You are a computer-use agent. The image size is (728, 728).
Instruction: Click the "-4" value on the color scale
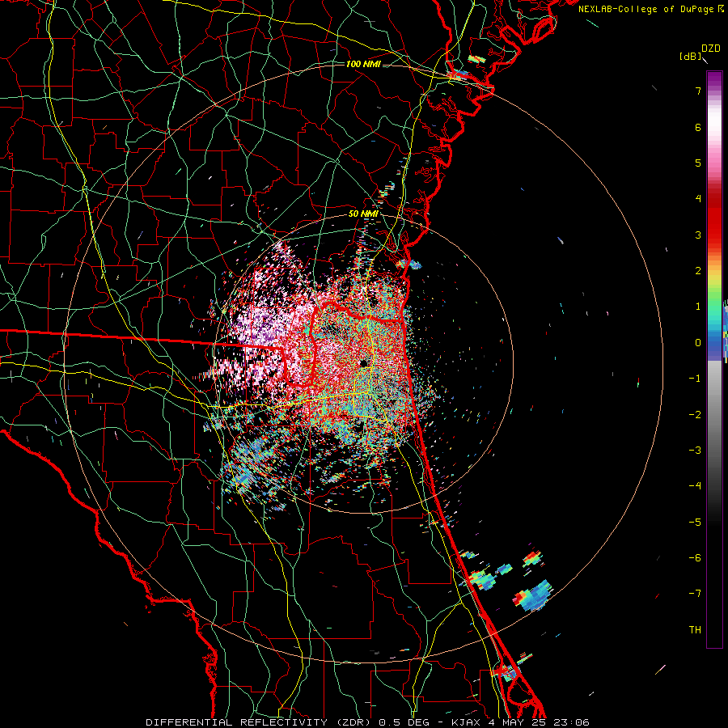tap(695, 486)
